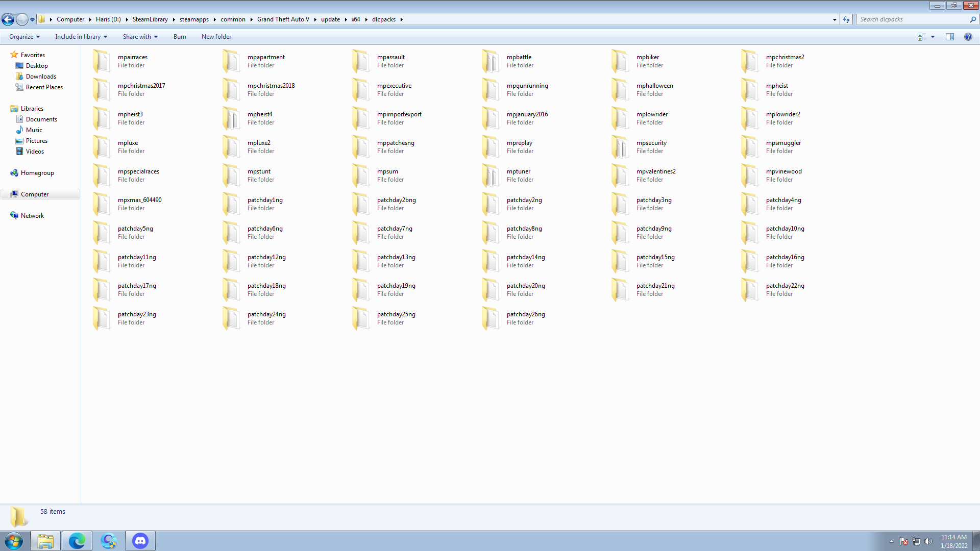Viewport: 980px width, 551px height.
Task: Click the search magnifier icon
Action: [973, 19]
